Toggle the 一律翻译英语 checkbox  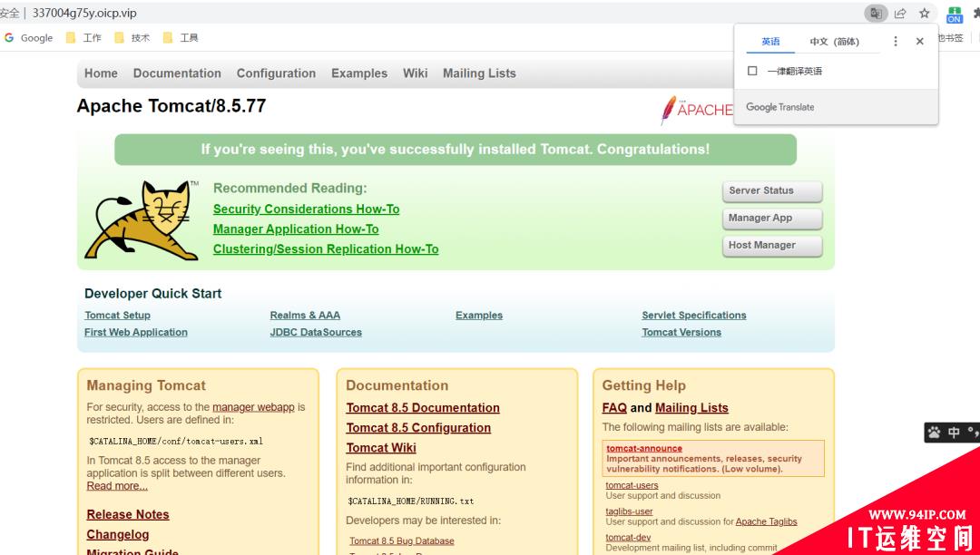[752, 71]
